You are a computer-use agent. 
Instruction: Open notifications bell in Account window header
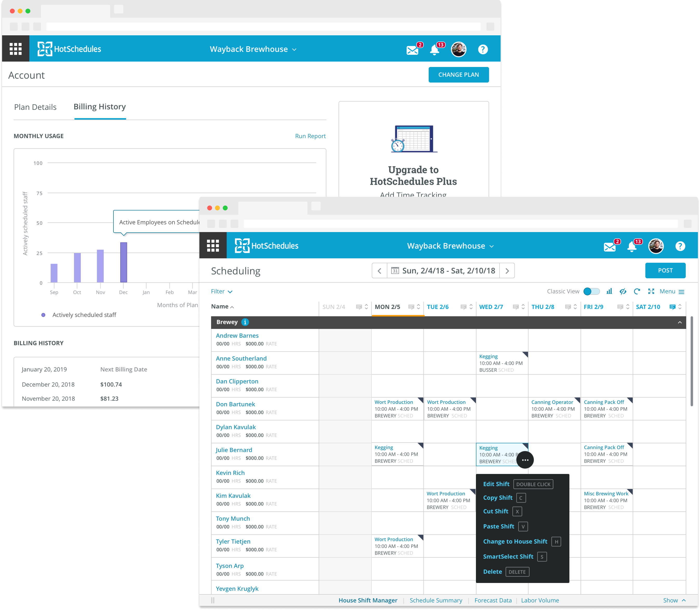(434, 50)
